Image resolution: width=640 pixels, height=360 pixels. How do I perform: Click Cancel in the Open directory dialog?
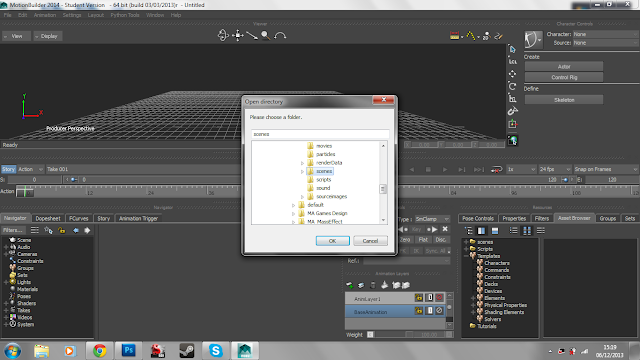tap(370, 241)
